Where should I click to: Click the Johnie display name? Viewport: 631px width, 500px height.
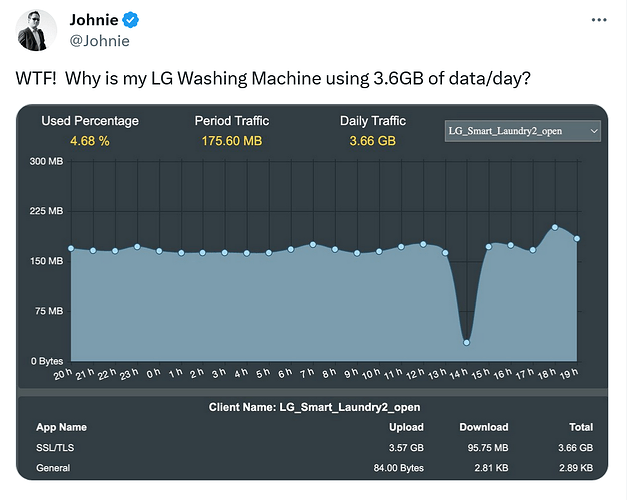tap(94, 20)
